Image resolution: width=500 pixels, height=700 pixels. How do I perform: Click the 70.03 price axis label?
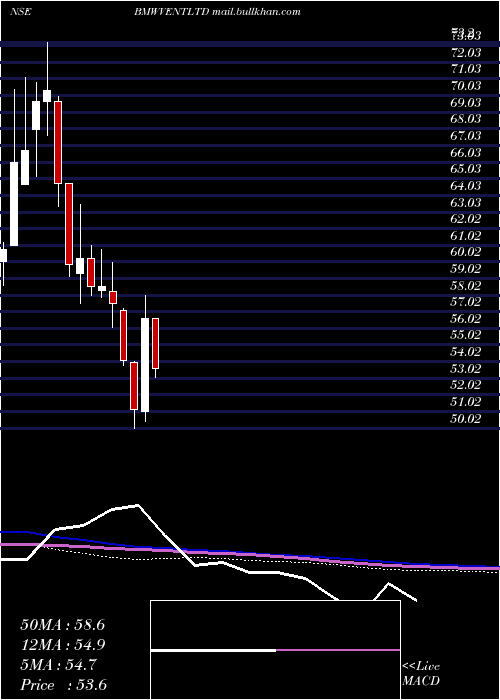click(466, 86)
